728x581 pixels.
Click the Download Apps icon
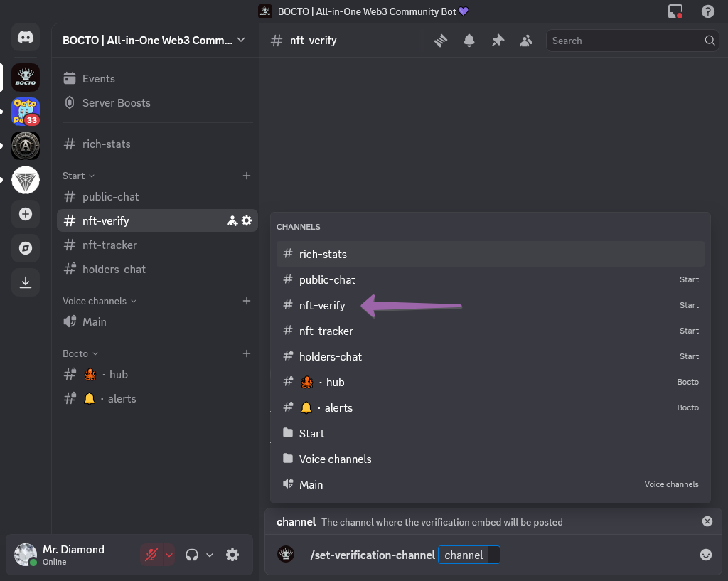(26, 282)
